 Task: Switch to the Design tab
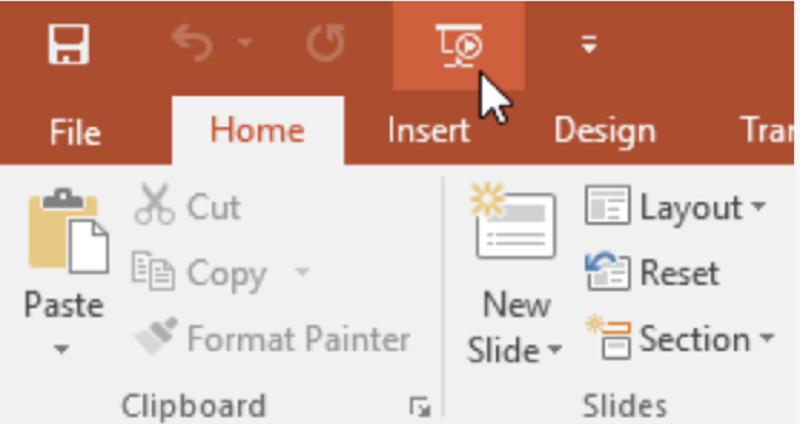coord(605,132)
